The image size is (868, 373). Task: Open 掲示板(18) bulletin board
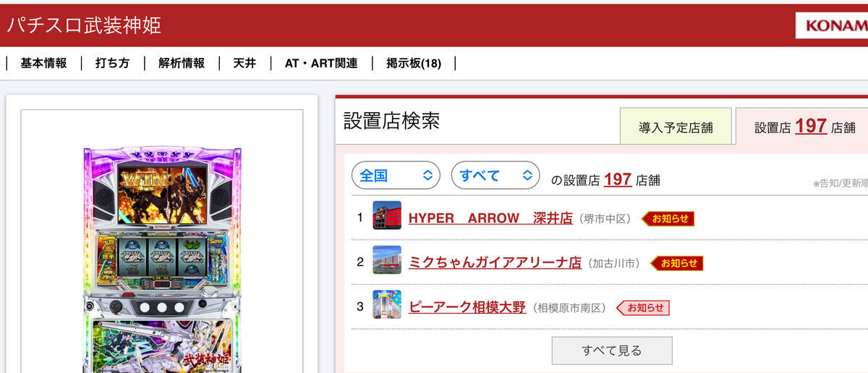pyautogui.click(x=414, y=63)
